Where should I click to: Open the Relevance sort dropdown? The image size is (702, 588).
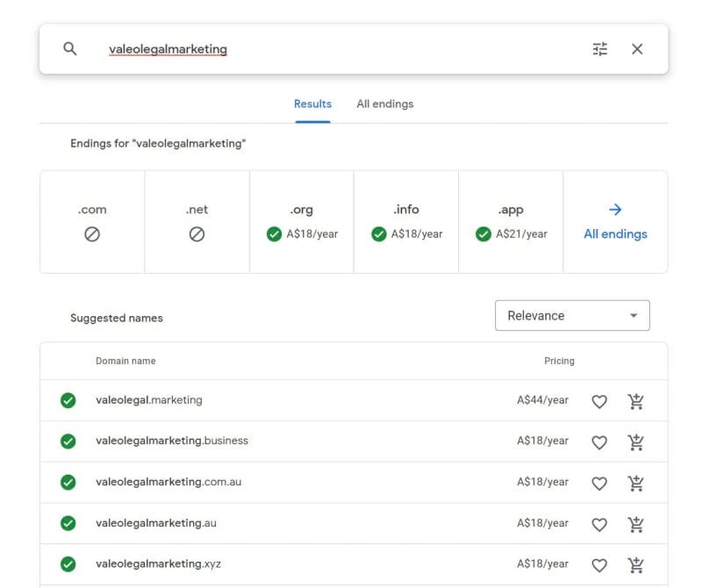click(572, 316)
